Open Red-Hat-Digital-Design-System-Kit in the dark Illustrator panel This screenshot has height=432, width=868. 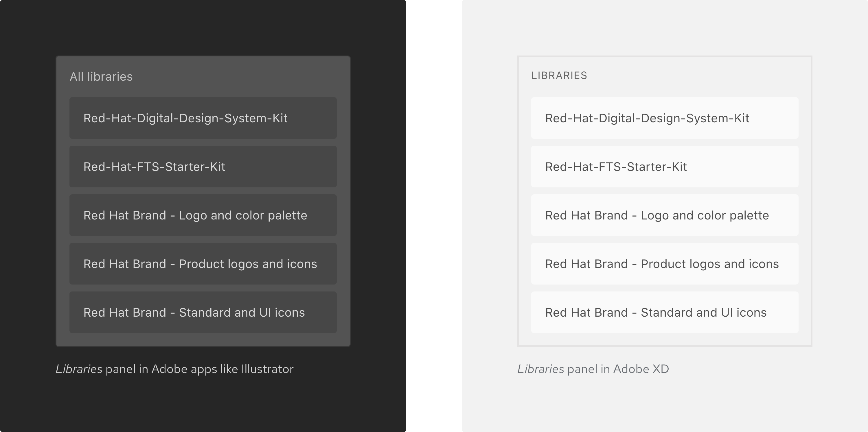click(x=203, y=118)
